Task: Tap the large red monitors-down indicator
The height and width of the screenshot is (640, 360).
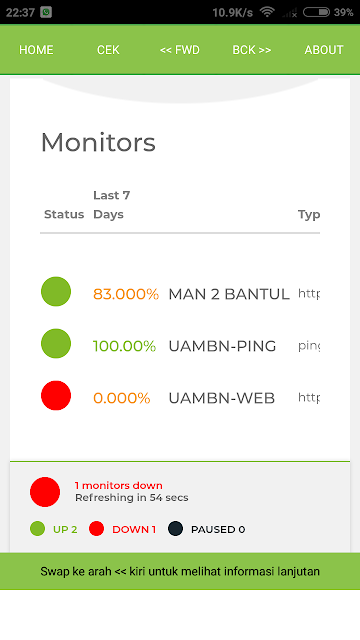Action: point(45,492)
